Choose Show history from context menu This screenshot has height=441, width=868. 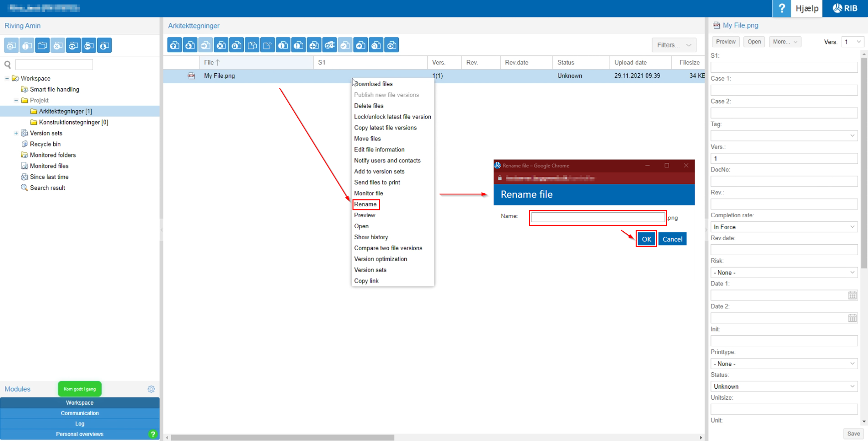tap(371, 237)
